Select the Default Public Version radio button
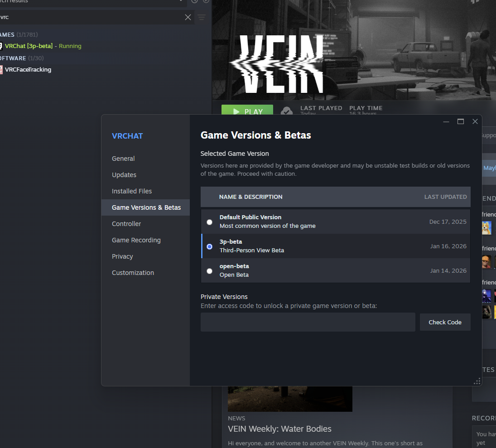 click(x=209, y=222)
